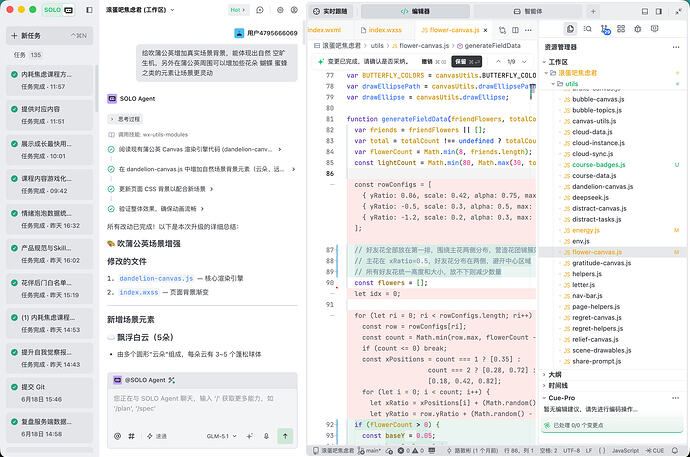This screenshot has width=690, height=457.
Task: Open the search icon in sidebar toolbar
Action: tap(587, 29)
